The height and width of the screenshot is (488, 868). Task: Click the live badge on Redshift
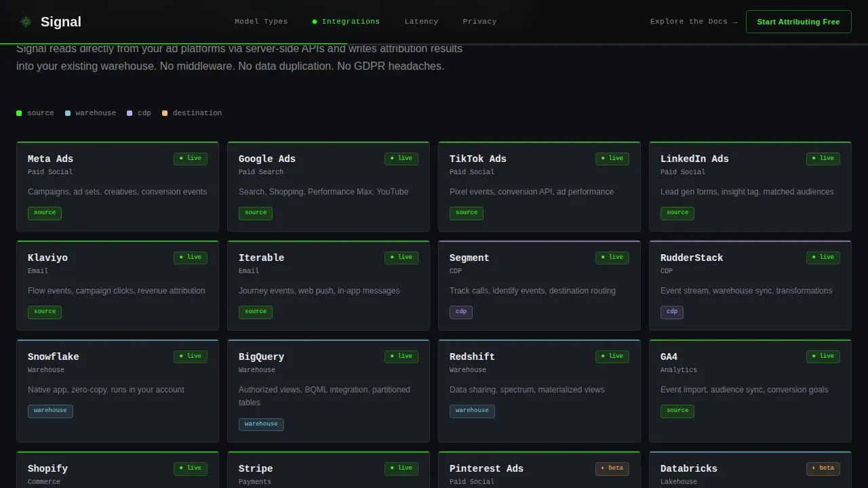click(612, 357)
